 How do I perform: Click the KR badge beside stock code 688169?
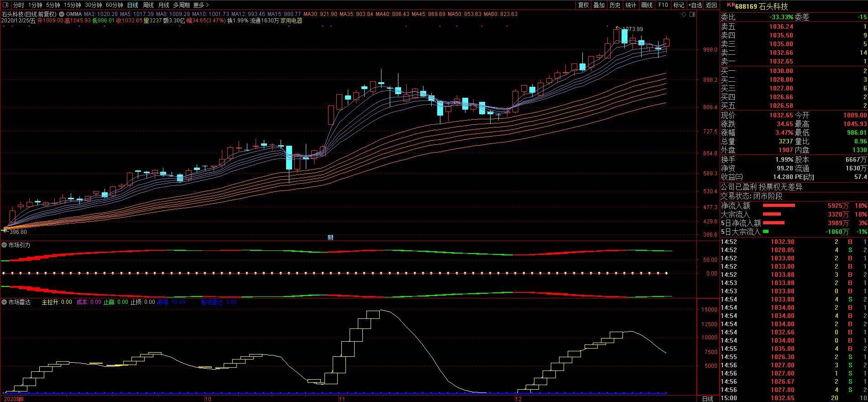730,5
